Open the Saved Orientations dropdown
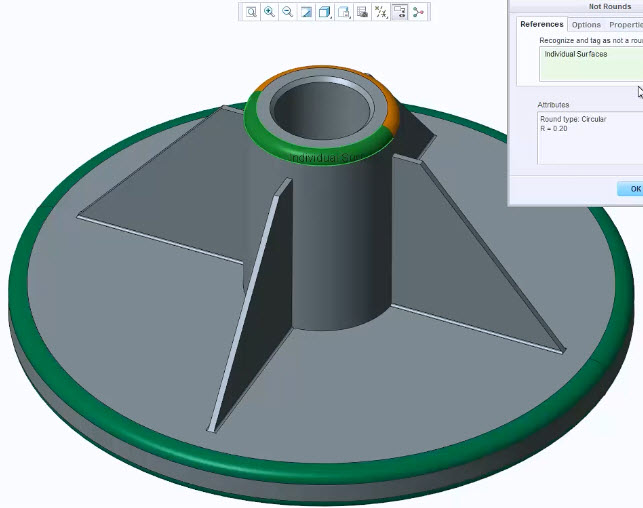643x508 pixels. click(344, 12)
